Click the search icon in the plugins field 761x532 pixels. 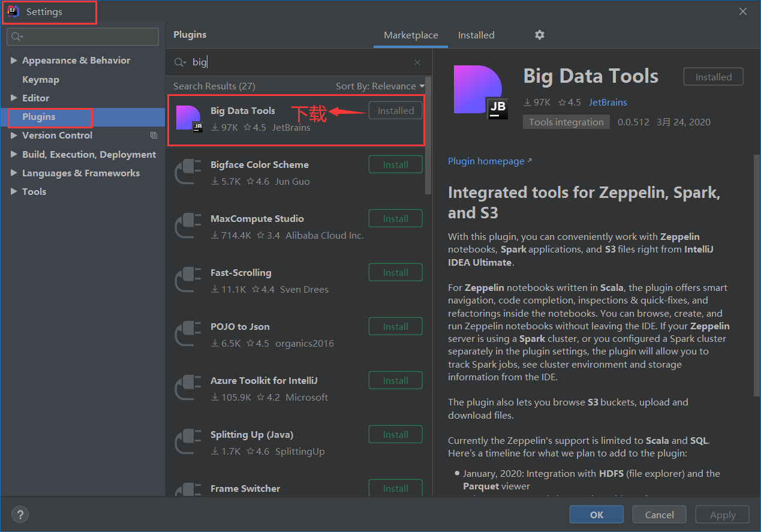tap(180, 62)
